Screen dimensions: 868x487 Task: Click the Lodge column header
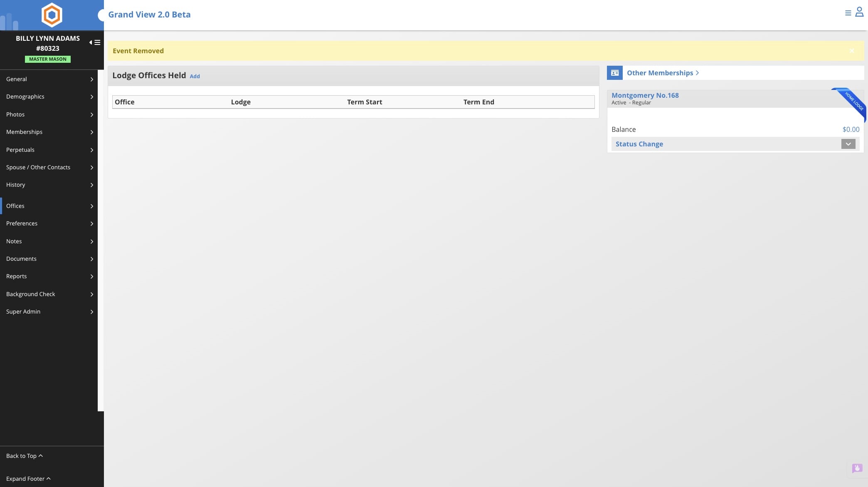pyautogui.click(x=241, y=102)
